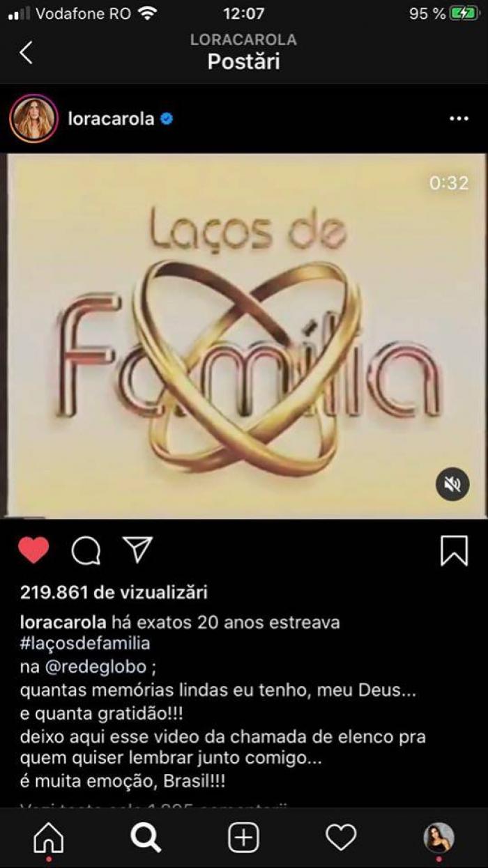Image resolution: width=488 pixels, height=868 pixels.
Task: Open the Search tab with magnifier icon
Action: [x=146, y=837]
